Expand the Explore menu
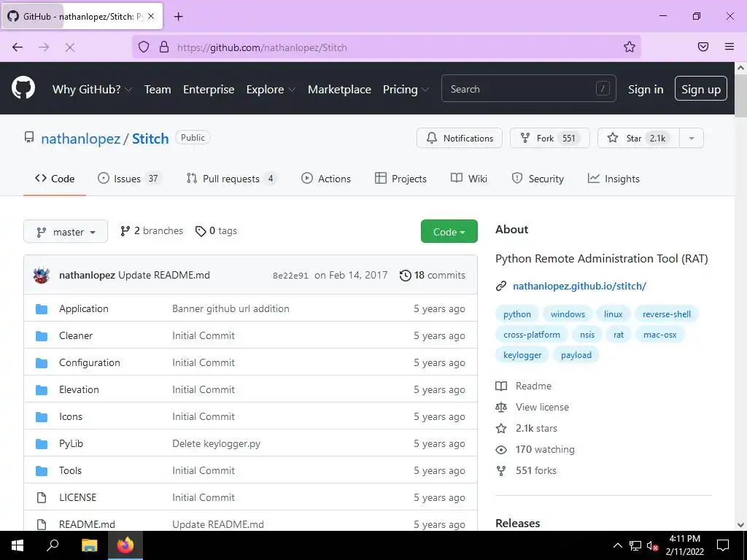This screenshot has width=747, height=560. 271,90
